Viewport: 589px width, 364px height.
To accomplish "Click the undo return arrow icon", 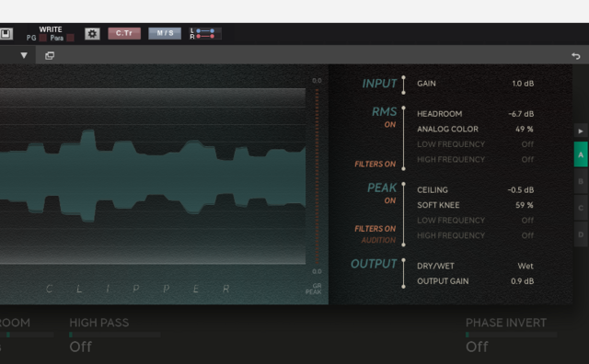I will [x=576, y=56].
